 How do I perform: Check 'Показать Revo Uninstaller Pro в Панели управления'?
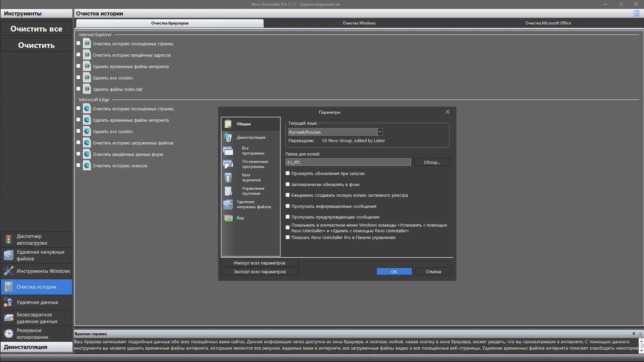click(x=287, y=237)
